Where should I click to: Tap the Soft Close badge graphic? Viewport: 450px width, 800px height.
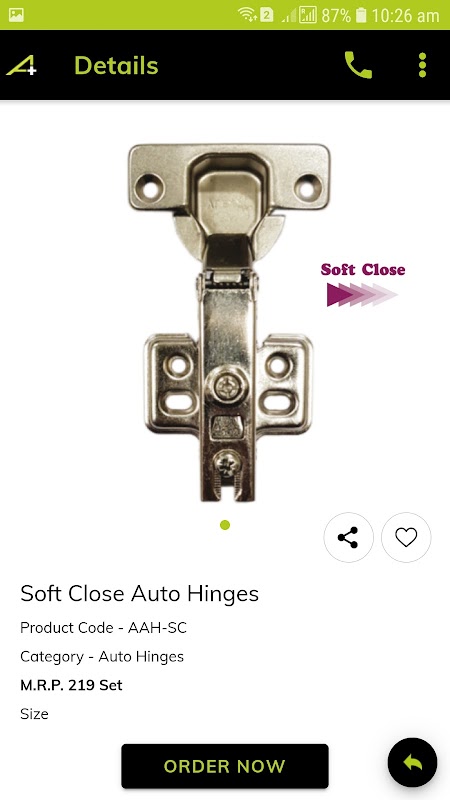(x=363, y=285)
